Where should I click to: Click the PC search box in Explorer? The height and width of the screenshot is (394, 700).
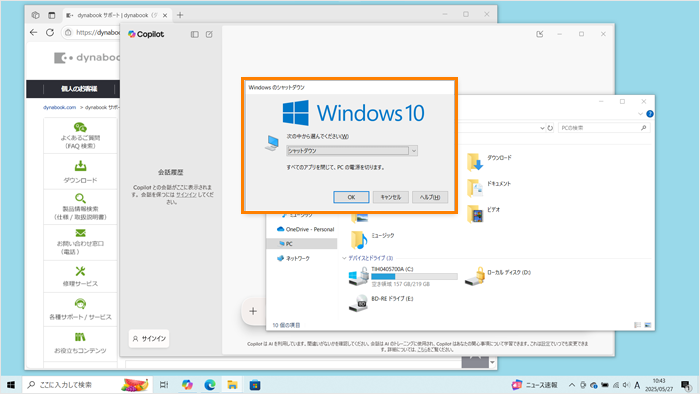point(604,128)
